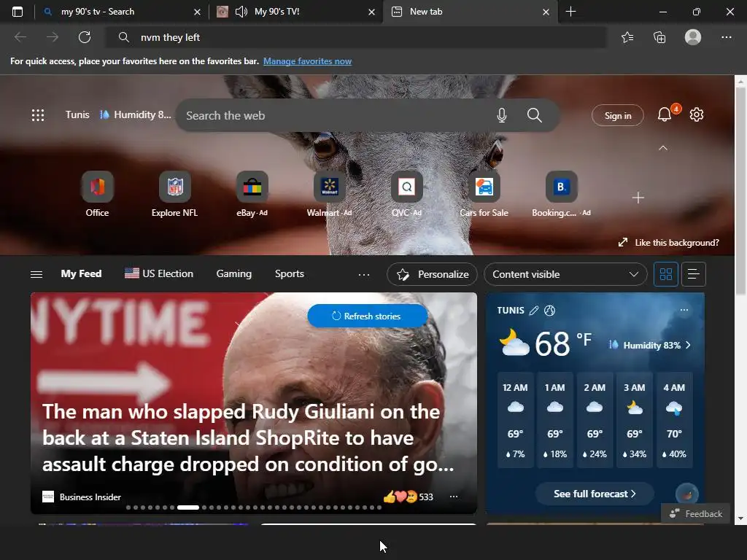Screen dimensions: 747x560
Task: Add a new quick link site
Action: (638, 198)
